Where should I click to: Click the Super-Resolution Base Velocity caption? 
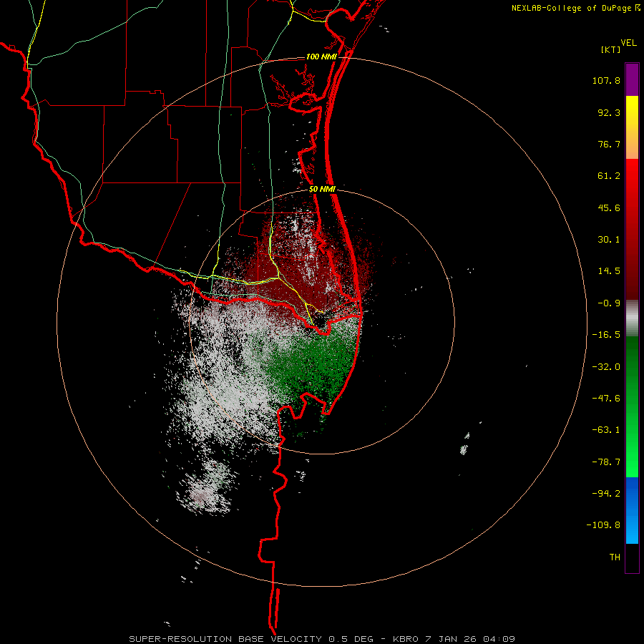coord(322,639)
